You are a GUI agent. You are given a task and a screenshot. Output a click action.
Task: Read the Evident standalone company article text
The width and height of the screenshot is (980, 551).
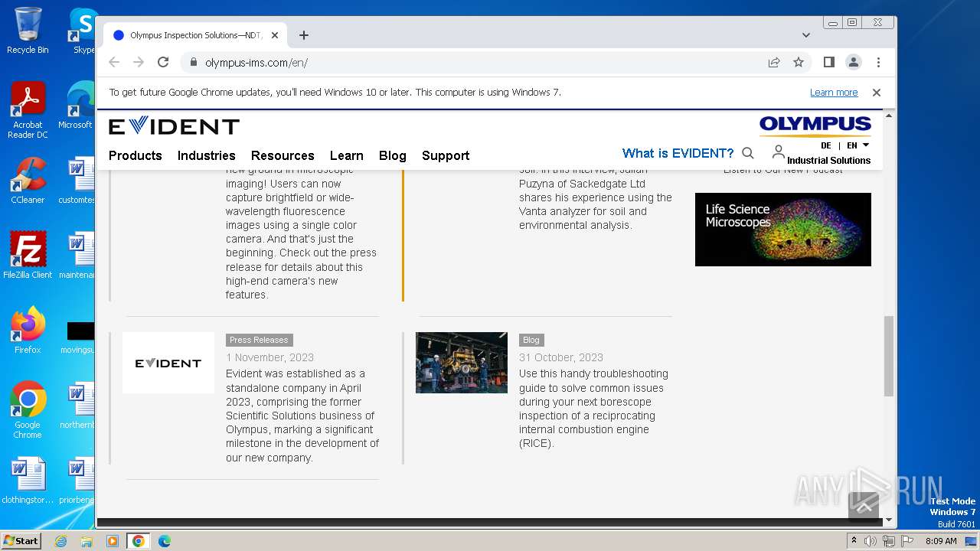(x=302, y=416)
